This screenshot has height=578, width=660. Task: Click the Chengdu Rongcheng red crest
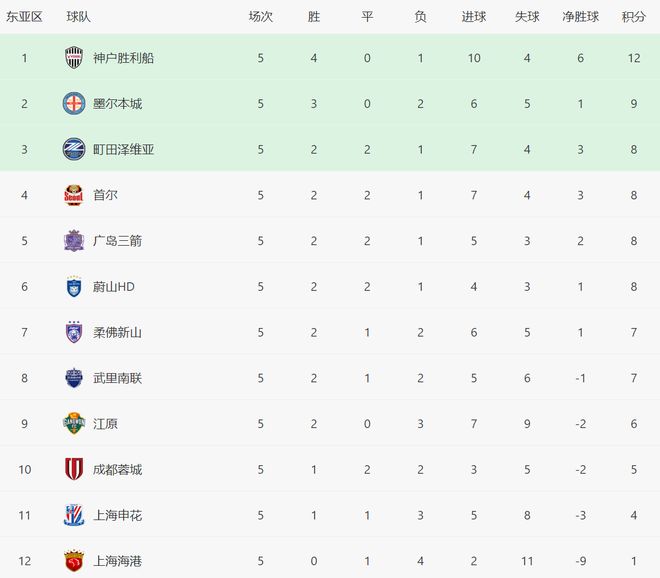point(75,469)
